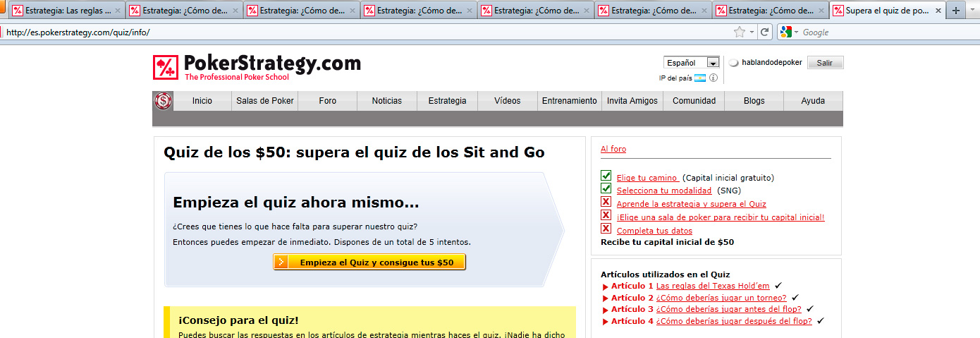The width and height of the screenshot is (980, 338).
Task: Click 'IP del país' label
Action: point(675,78)
